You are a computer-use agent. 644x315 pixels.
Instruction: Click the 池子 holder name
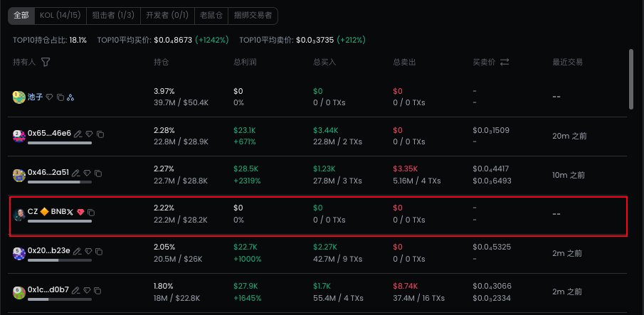35,97
